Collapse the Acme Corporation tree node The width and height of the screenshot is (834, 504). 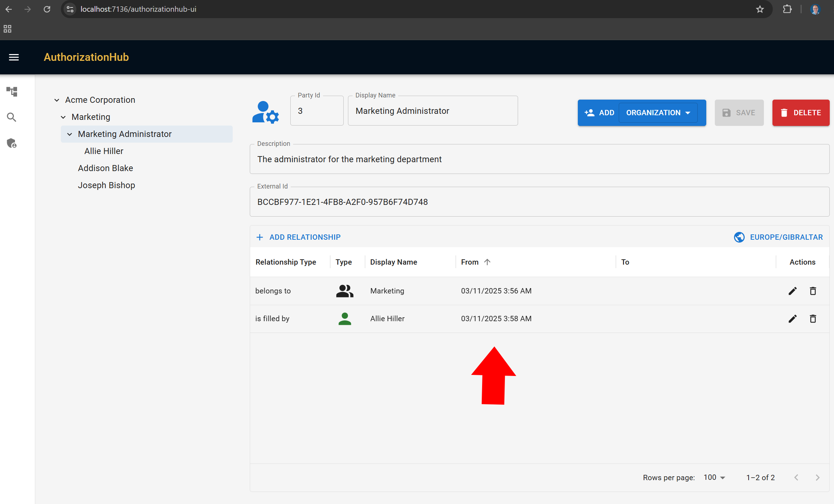tap(57, 100)
